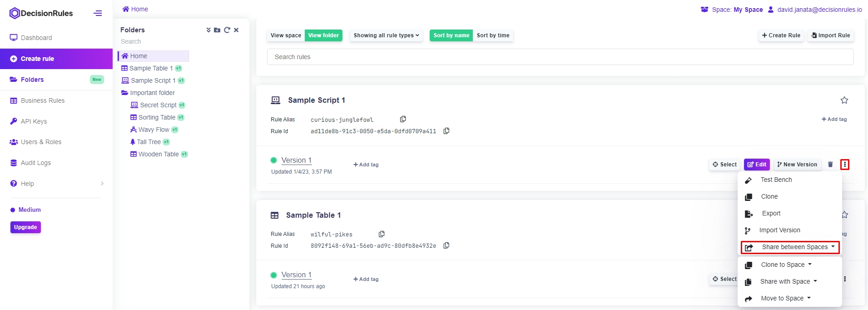Add a new folder in Folders panel
The image size is (868, 310).
(x=217, y=30)
